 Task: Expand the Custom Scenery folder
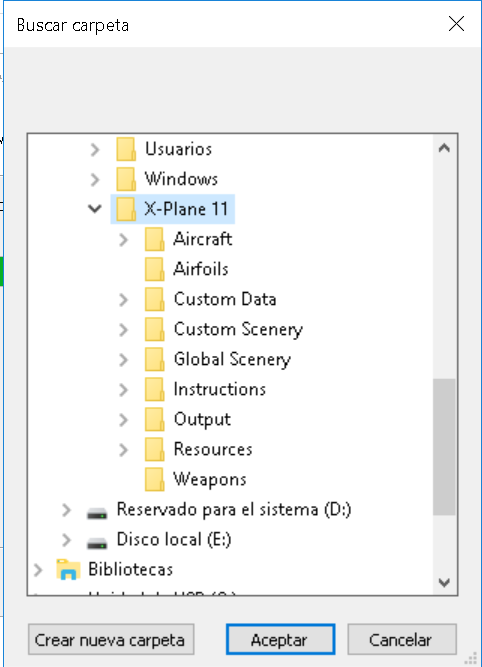point(123,330)
